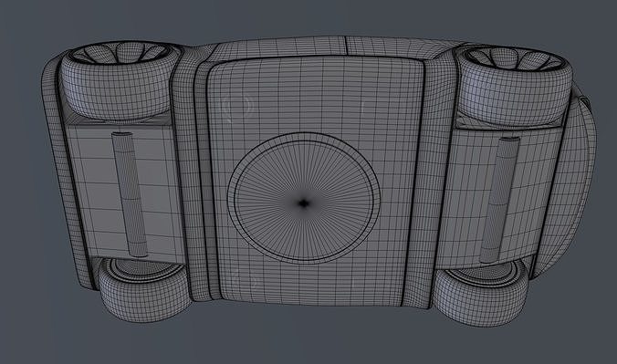Select the lower-left wheel tire mesh
Image resolution: width=617 pixels, height=364 pixels.
(144, 289)
